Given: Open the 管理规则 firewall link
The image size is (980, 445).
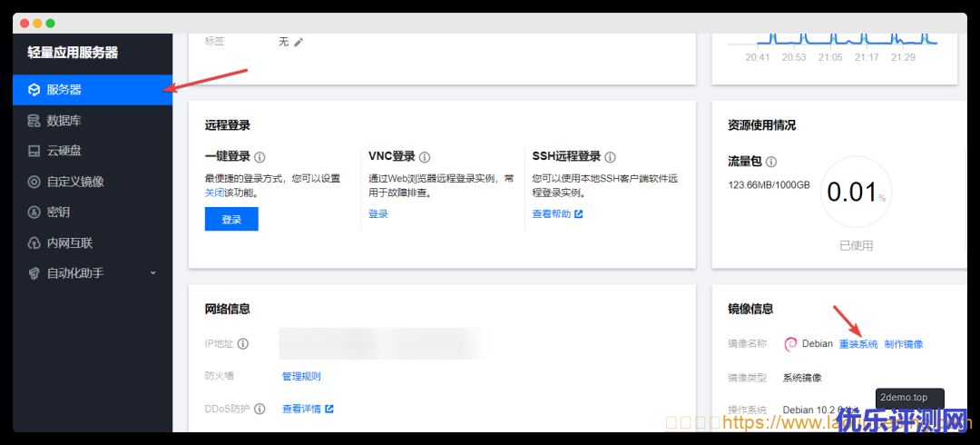Looking at the screenshot, I should coord(301,376).
